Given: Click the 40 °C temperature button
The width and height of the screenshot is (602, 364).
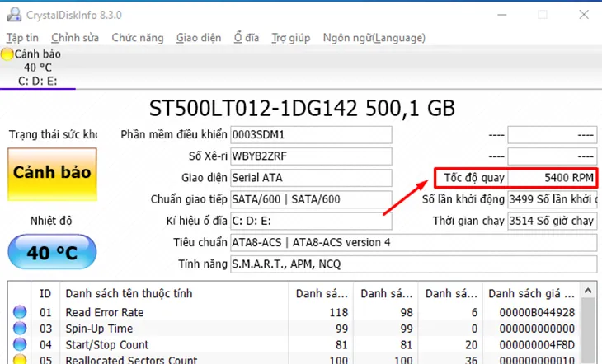Looking at the screenshot, I should coord(52,253).
